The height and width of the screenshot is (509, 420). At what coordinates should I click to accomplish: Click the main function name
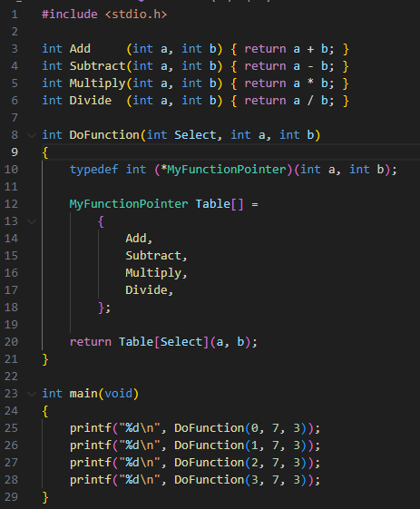83,394
